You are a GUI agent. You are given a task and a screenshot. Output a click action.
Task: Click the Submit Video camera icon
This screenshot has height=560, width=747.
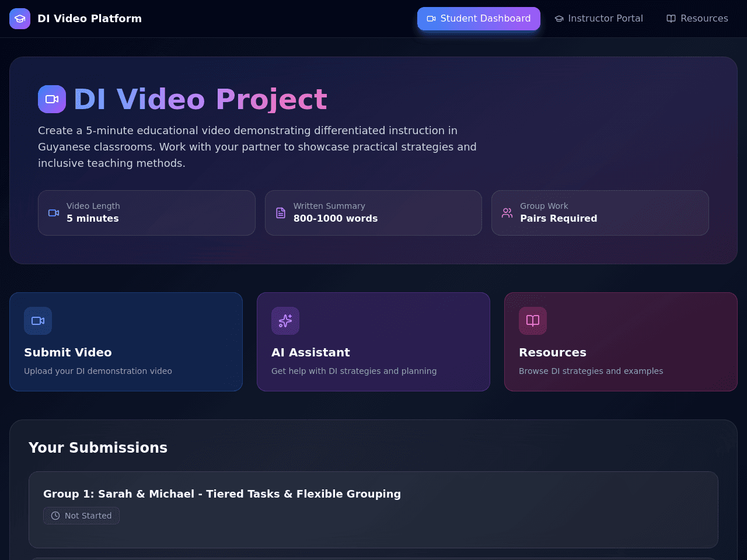38,321
